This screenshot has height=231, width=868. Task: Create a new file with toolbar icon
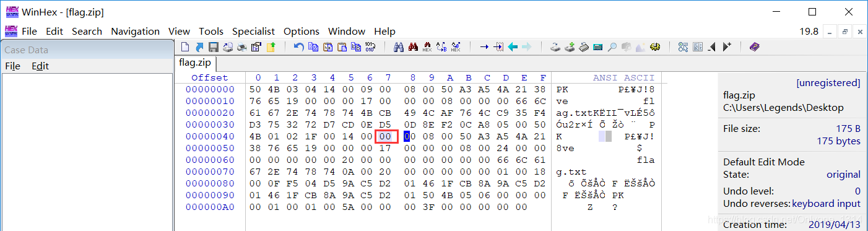point(185,46)
